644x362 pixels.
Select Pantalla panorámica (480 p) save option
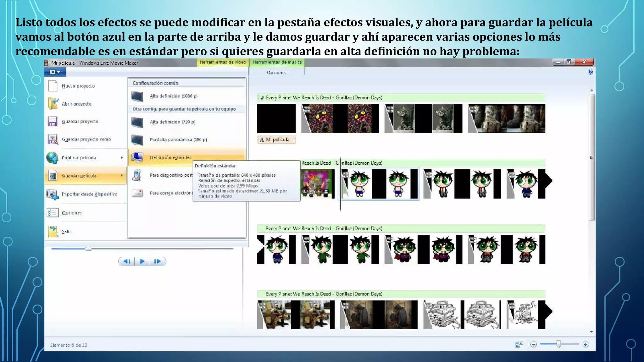[187, 140]
